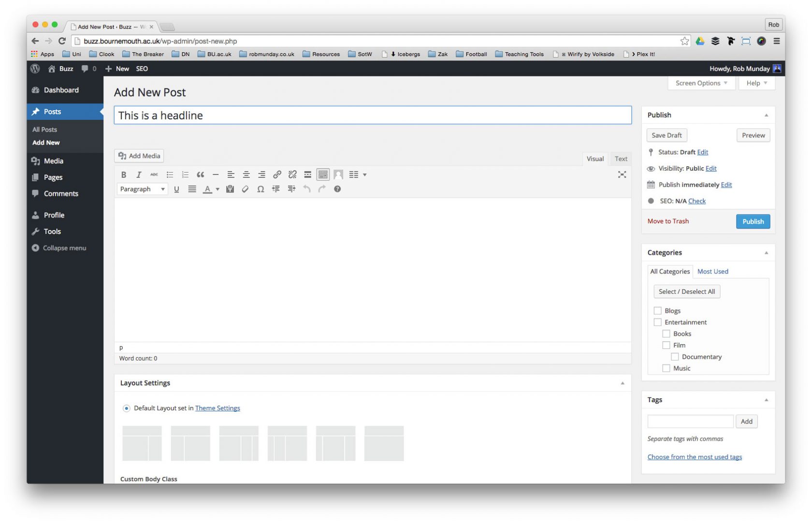Open the Paragraph format dropdown
Screen dimensions: 812x522
(x=142, y=189)
